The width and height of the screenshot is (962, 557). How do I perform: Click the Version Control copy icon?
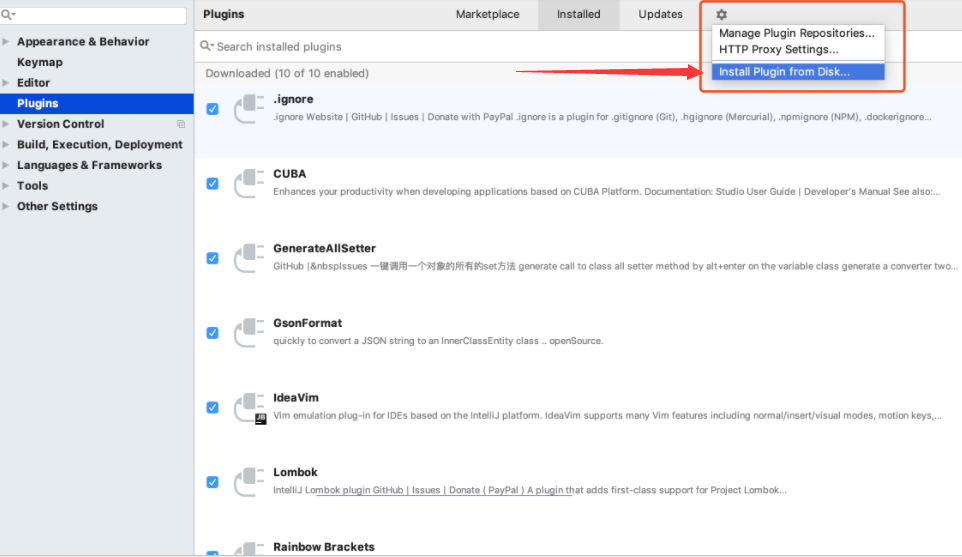(181, 124)
